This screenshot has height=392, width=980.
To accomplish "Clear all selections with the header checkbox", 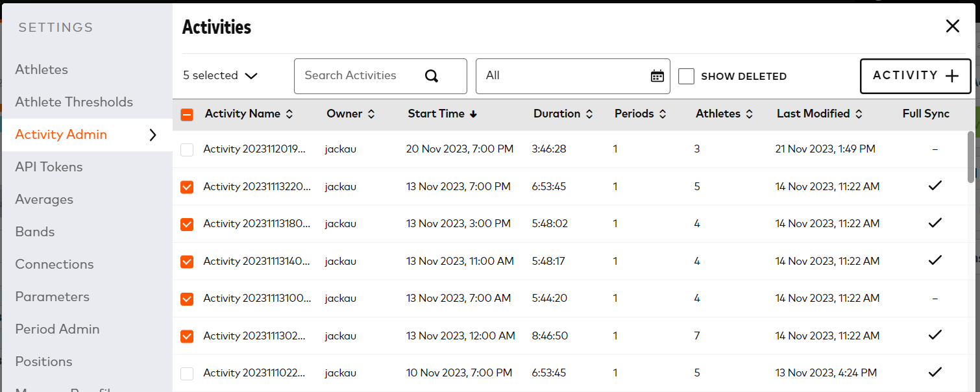I will click(x=187, y=113).
